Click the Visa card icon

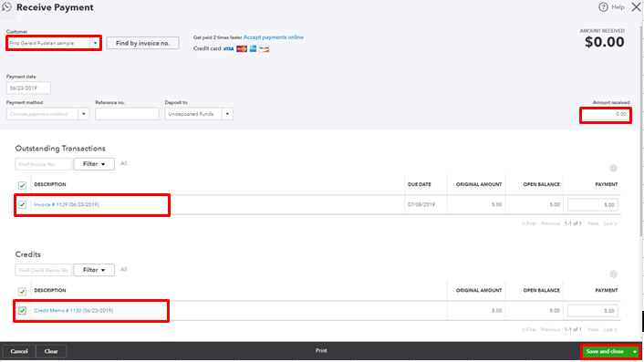(228, 49)
